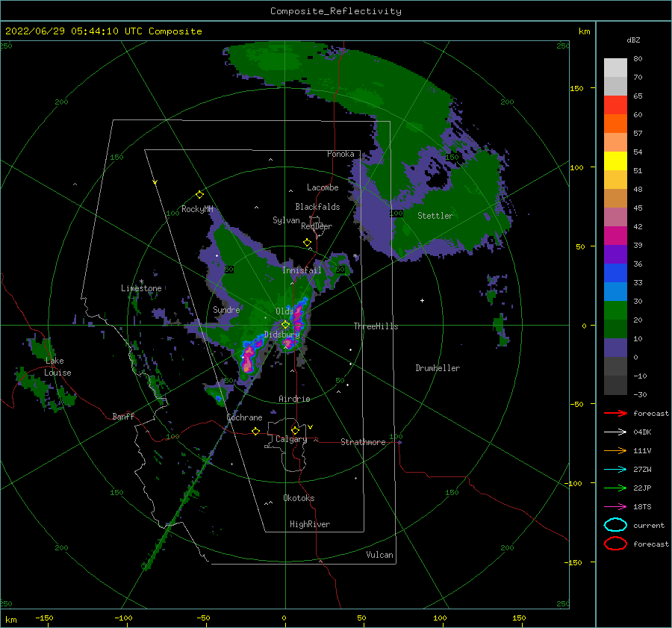Click the Lake Louise label
672x628 pixels.
coord(58,367)
